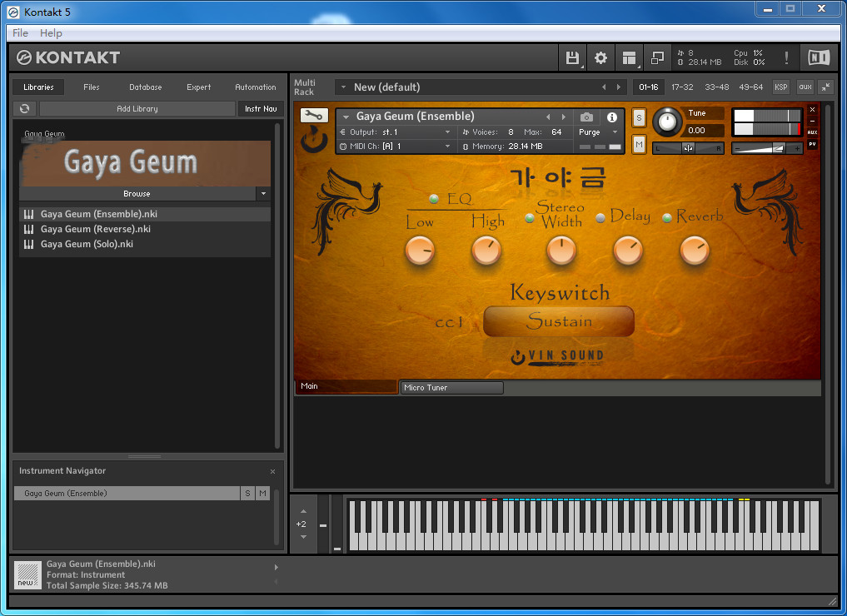Toggle the Reverb effect LED
Viewport: 847px width, 616px height.
(667, 218)
